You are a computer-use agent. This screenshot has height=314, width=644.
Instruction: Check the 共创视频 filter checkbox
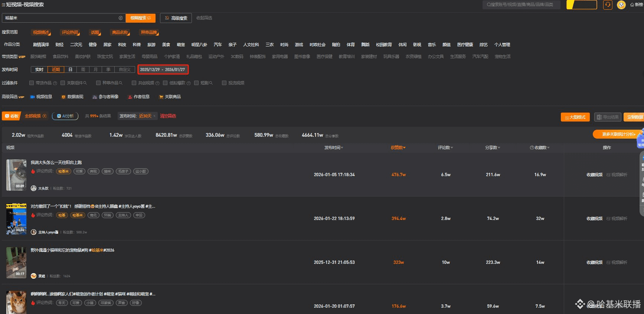(x=134, y=83)
